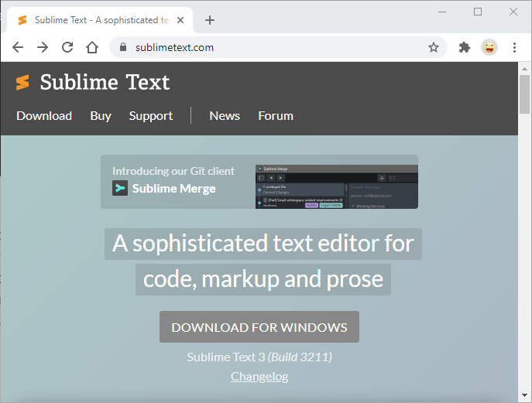Bookmark this page with the star icon

[x=434, y=47]
